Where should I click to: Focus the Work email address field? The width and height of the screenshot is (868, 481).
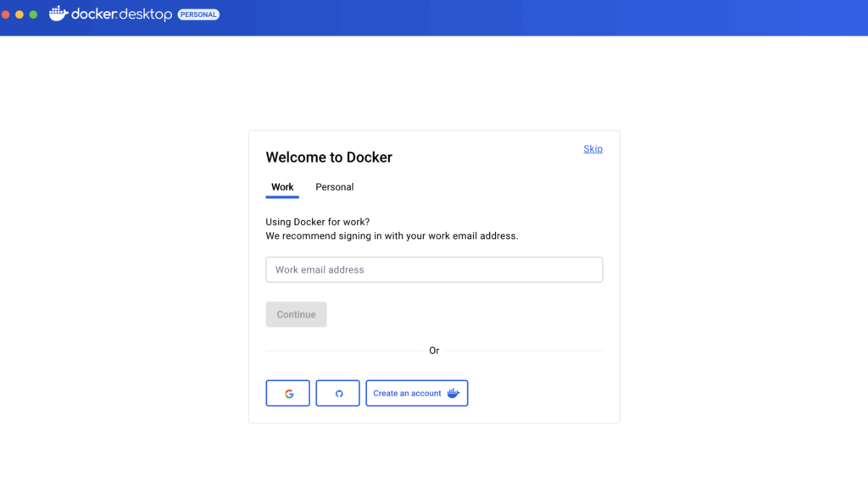(434, 269)
